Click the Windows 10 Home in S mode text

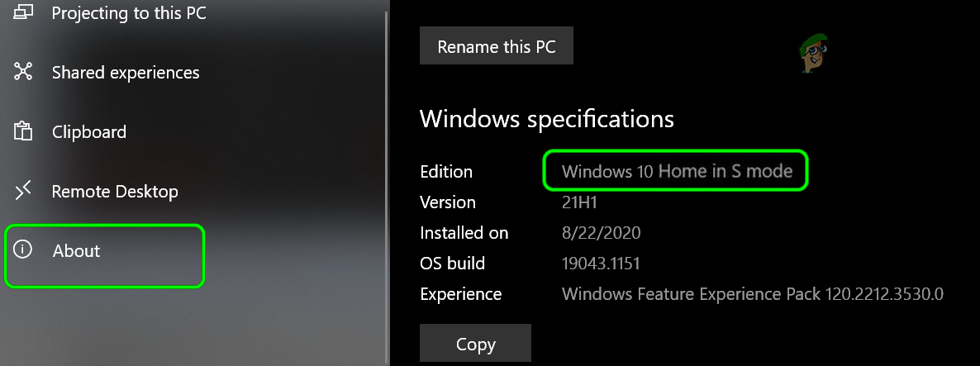click(677, 172)
